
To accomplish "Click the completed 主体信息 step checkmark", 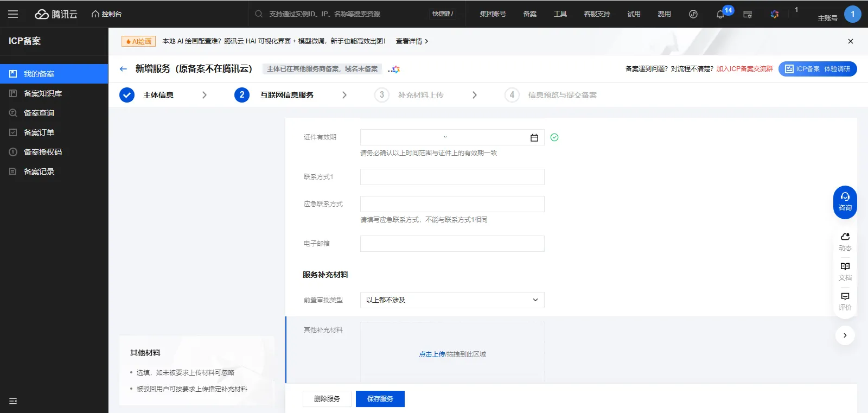I will coord(127,95).
